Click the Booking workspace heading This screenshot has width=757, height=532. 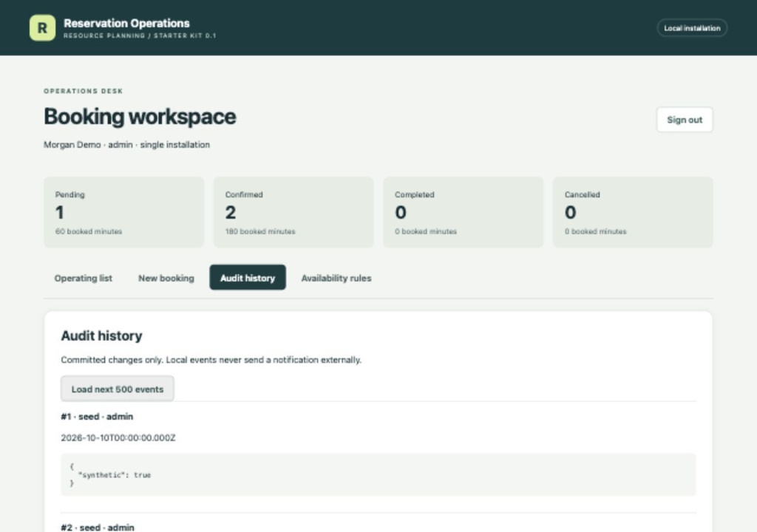[x=140, y=117]
